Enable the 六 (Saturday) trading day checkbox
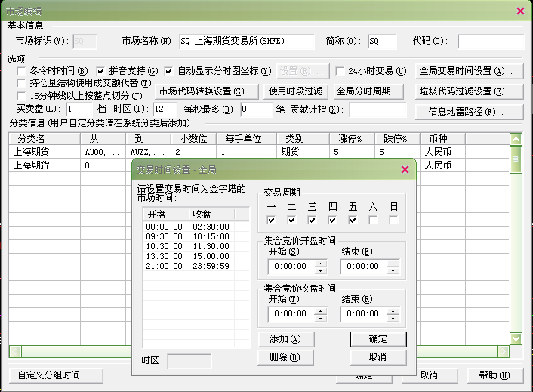The width and height of the screenshot is (533, 392). click(374, 220)
